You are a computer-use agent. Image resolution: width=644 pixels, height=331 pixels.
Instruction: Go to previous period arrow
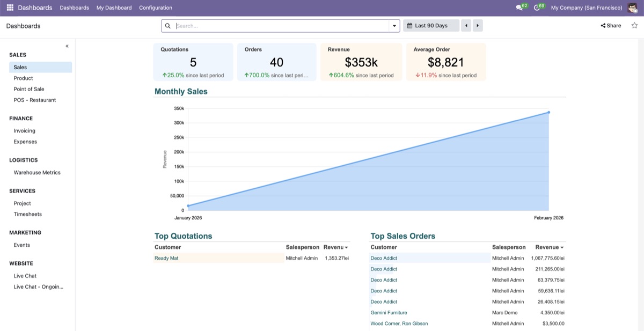[x=466, y=26]
